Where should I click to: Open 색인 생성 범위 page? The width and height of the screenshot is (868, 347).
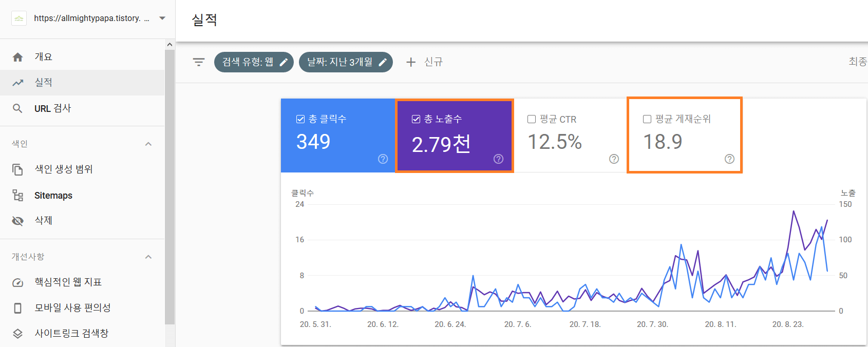coord(82,169)
